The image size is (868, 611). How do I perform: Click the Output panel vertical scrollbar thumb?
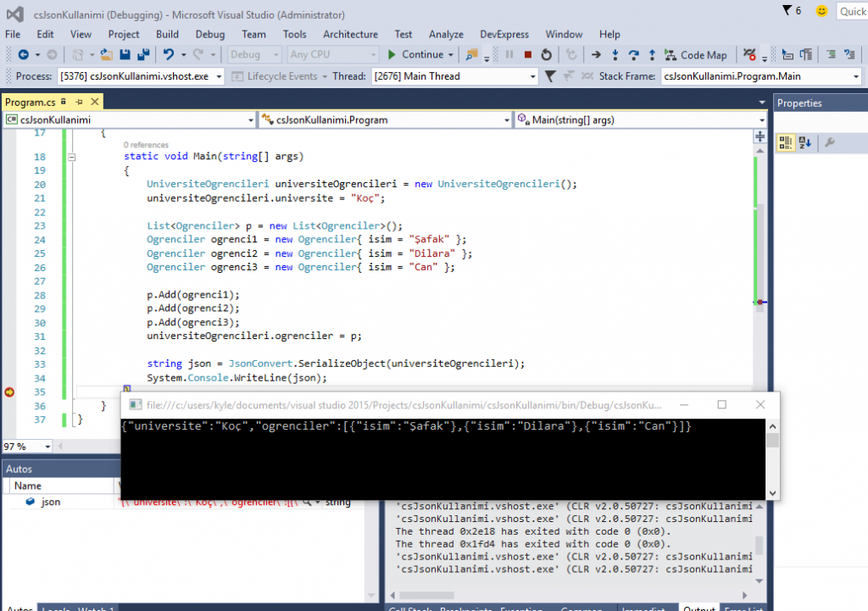click(759, 545)
